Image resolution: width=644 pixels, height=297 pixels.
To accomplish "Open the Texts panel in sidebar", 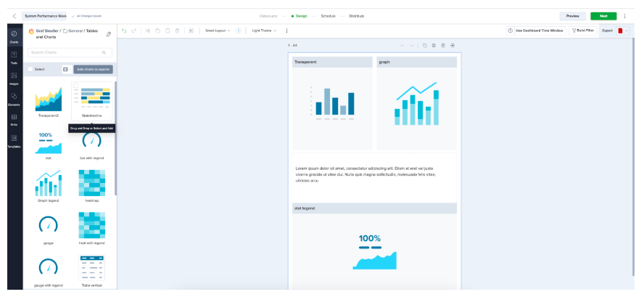I will point(15,57).
